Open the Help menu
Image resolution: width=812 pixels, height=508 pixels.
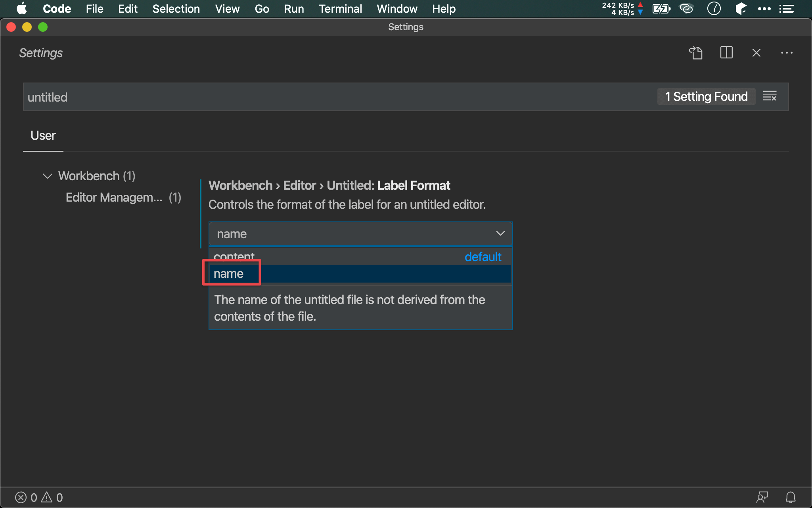[x=444, y=9]
